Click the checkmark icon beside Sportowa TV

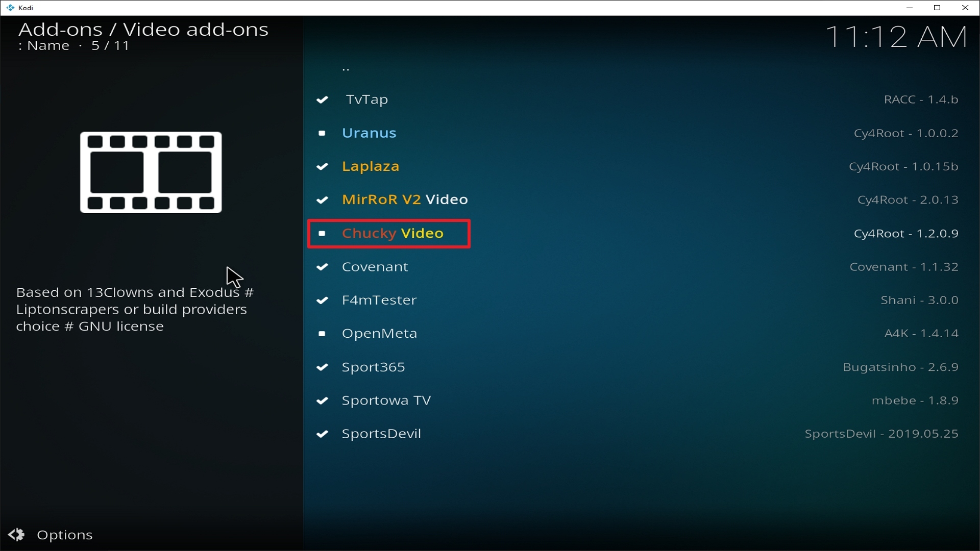322,400
